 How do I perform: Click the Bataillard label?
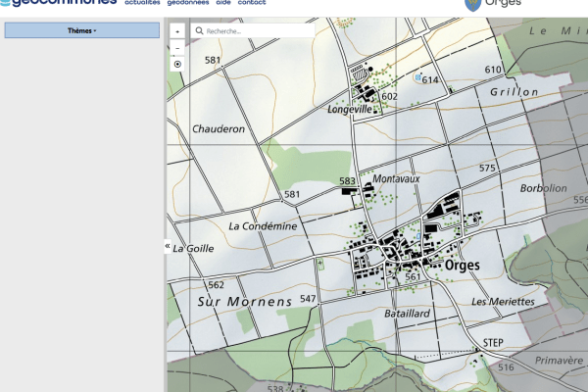click(407, 314)
